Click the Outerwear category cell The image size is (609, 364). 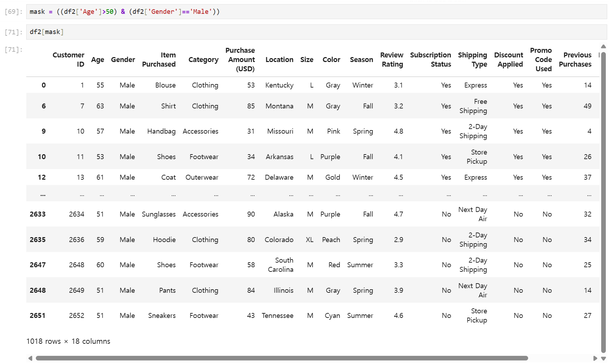pos(202,177)
